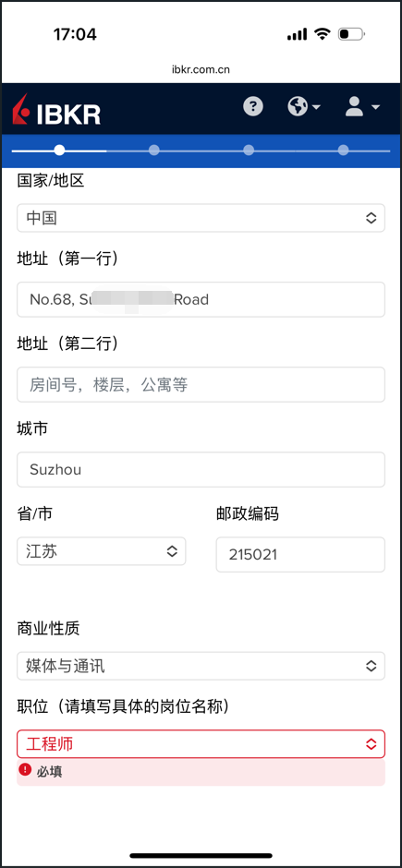Image resolution: width=402 pixels, height=868 pixels.
Task: Open the user account menu icon
Action: (362, 106)
